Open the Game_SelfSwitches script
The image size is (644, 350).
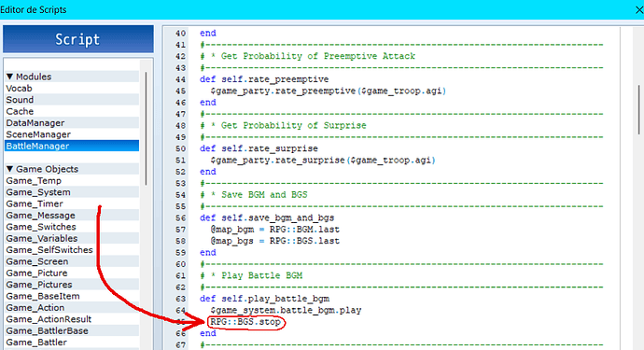tap(72, 250)
